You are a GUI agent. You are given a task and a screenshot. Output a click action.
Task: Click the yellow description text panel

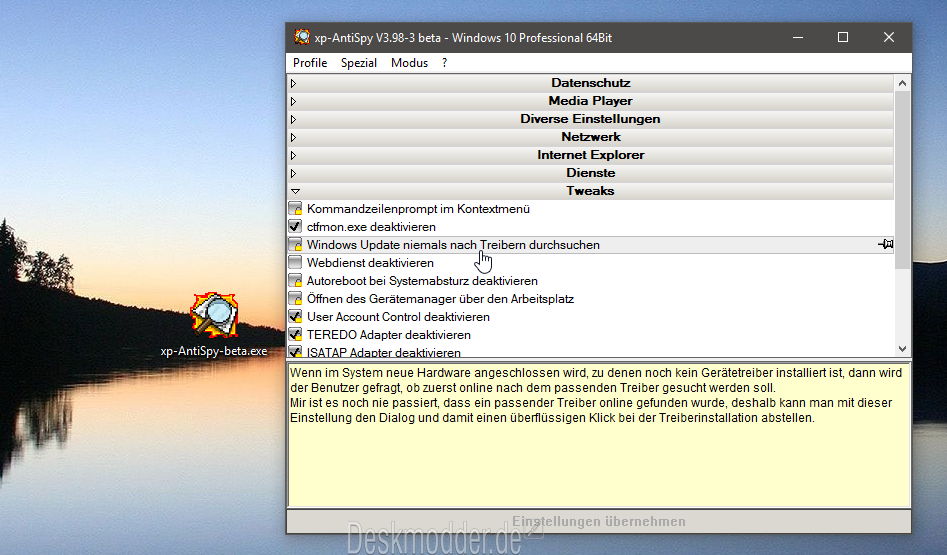599,435
